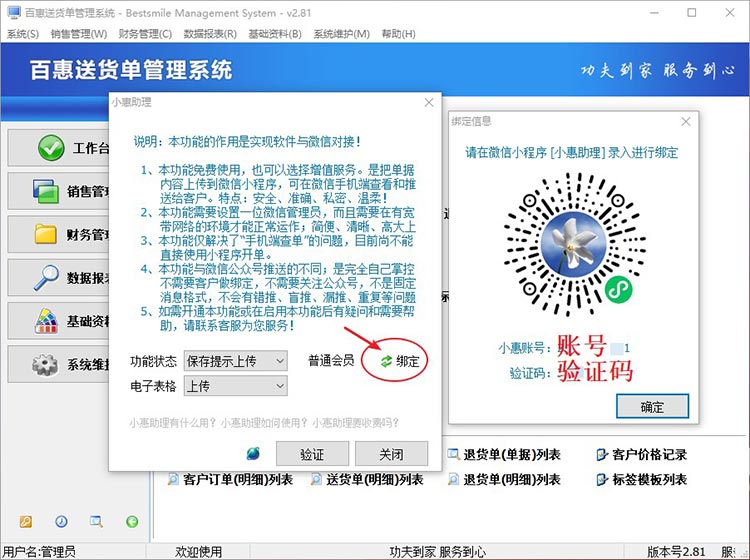Click the clock icon at bottom left

(61, 521)
